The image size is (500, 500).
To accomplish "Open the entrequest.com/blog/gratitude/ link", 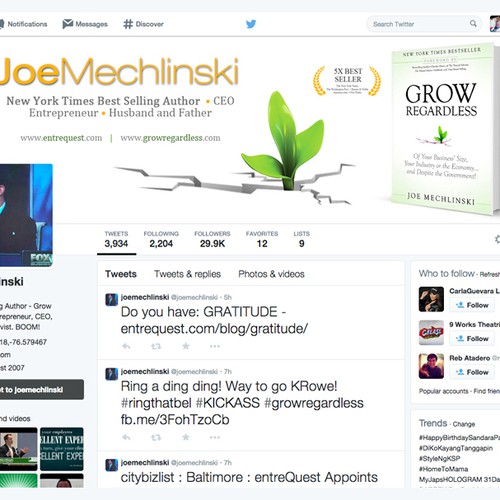I will [214, 329].
